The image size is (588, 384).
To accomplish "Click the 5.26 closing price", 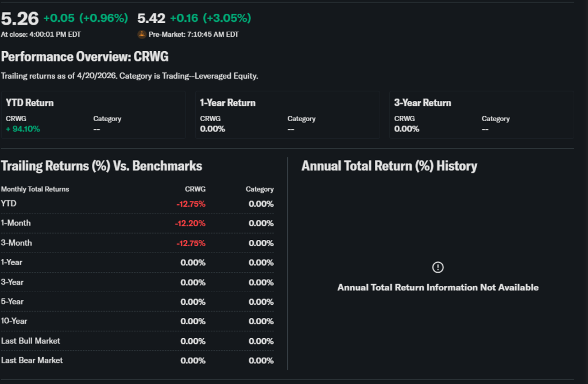I will pyautogui.click(x=20, y=19).
